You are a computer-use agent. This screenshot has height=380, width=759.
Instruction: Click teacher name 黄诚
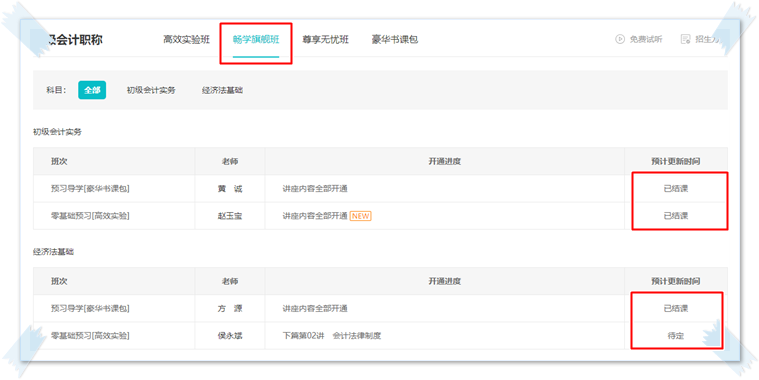click(x=230, y=189)
